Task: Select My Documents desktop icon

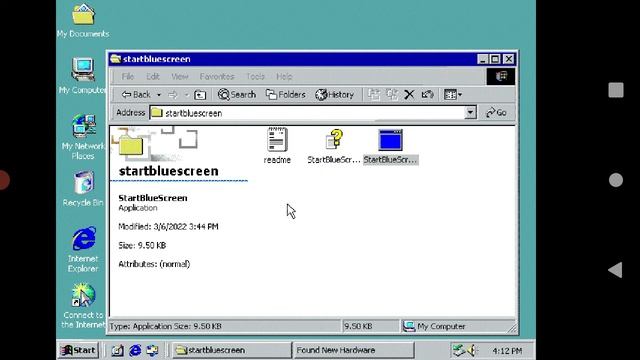Action: tap(83, 21)
